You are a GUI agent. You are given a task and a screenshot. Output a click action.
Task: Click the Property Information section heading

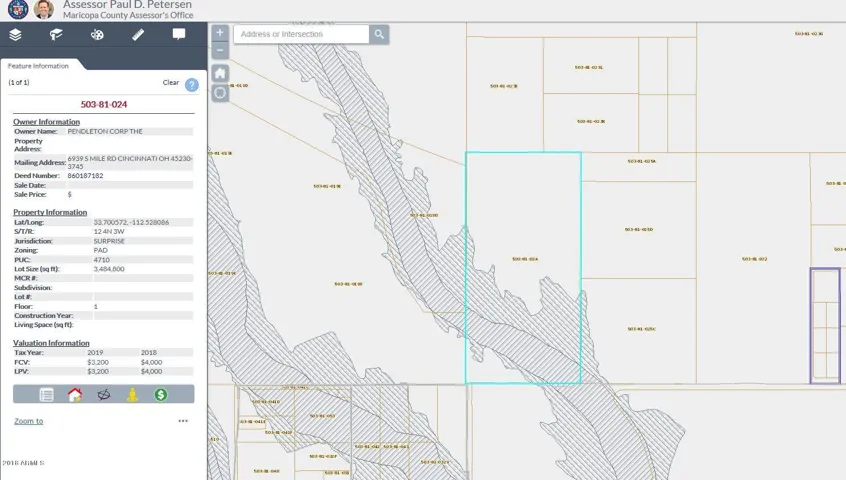(x=50, y=212)
